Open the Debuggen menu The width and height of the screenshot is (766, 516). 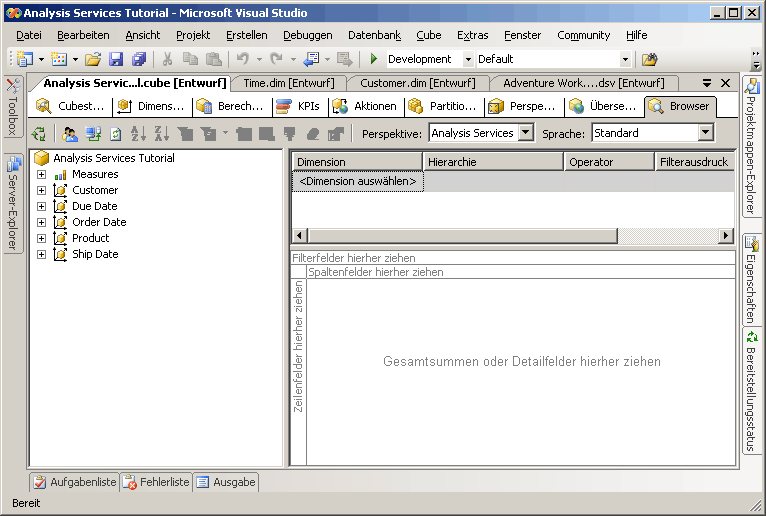pyautogui.click(x=307, y=35)
